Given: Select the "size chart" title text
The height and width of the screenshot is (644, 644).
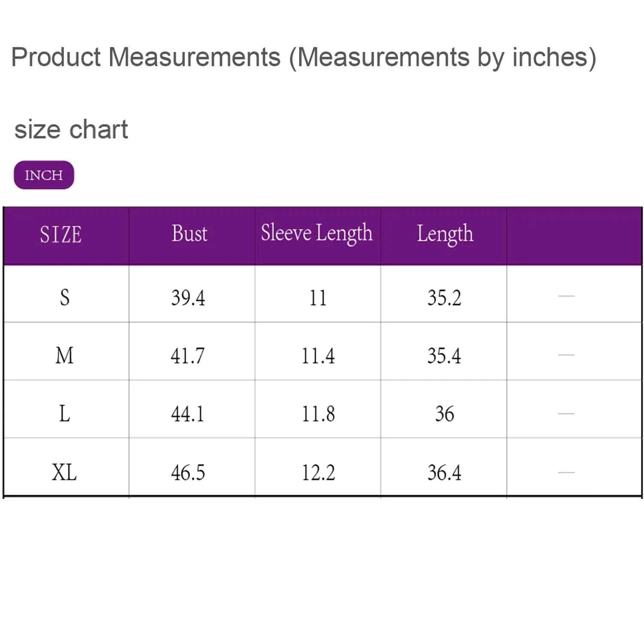Looking at the screenshot, I should coord(71,129).
